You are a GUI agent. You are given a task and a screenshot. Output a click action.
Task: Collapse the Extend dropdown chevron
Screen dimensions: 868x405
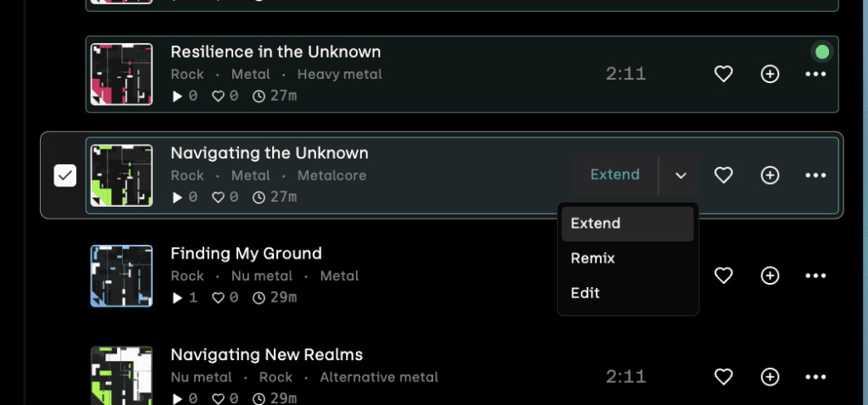(680, 175)
